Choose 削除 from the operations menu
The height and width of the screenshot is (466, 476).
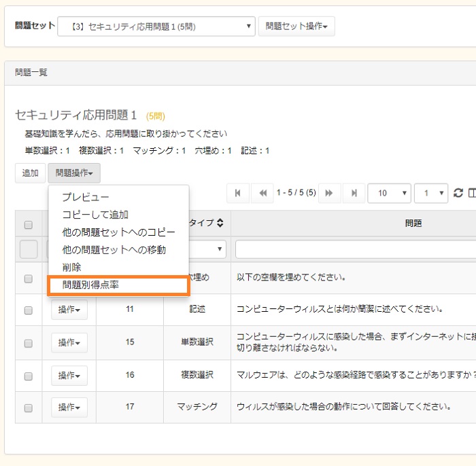pyautogui.click(x=71, y=268)
